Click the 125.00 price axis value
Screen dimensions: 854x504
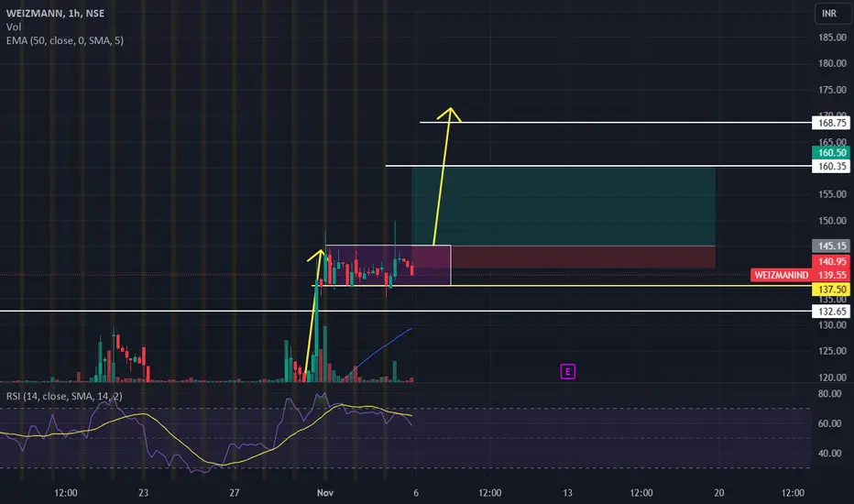[832, 351]
